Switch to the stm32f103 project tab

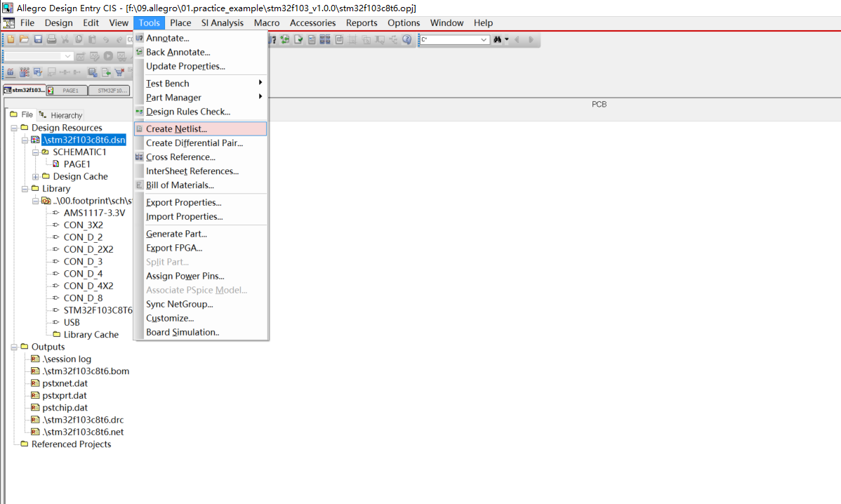(x=25, y=90)
